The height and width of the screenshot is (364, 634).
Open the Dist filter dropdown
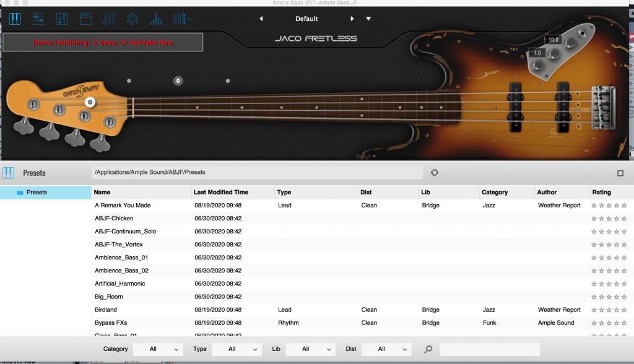[386, 349]
